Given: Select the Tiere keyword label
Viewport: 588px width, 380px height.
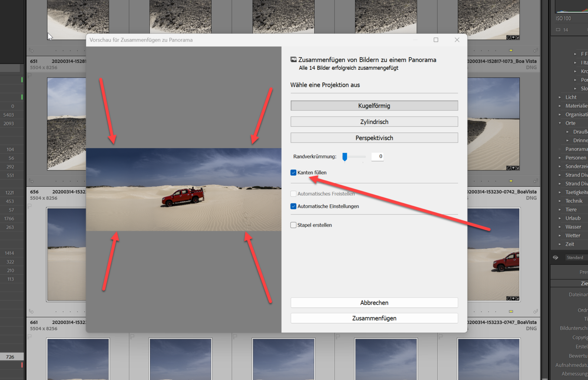Looking at the screenshot, I should click(571, 210).
